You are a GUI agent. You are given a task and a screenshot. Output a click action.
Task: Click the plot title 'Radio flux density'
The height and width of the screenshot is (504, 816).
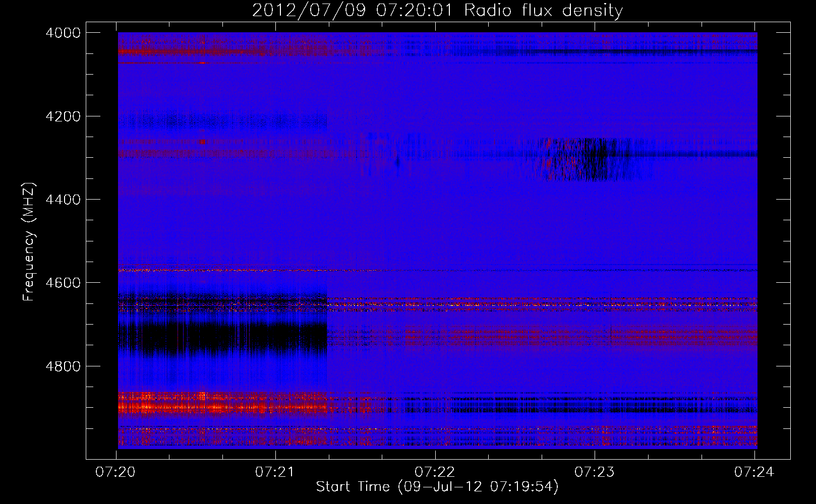pos(543,10)
